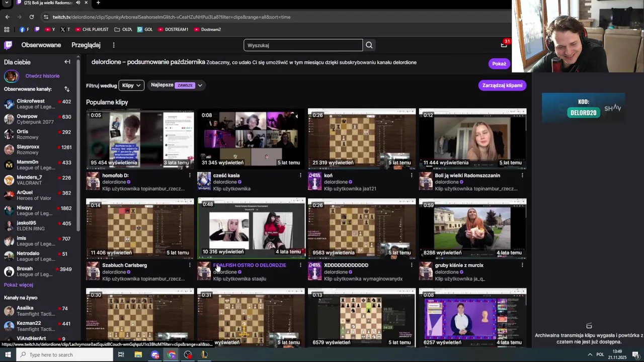Open options for the FEALFISH OSTRO O DELORDZIE clip
644x362 pixels.
point(300,265)
